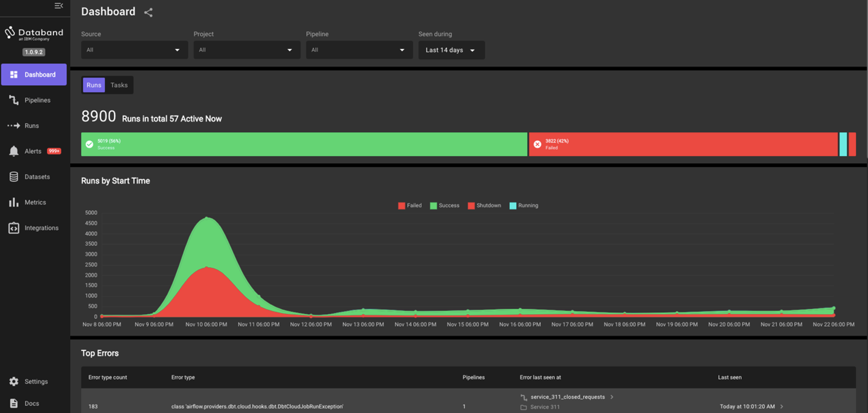Image resolution: width=868 pixels, height=413 pixels.
Task: Click the share dashboard icon
Action: pyautogui.click(x=148, y=12)
